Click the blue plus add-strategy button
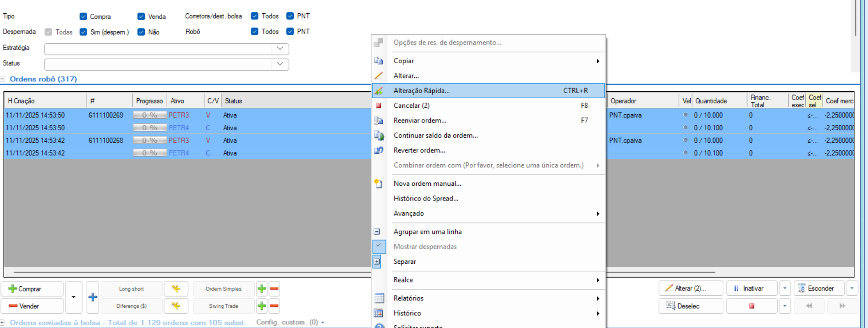The image size is (868, 328). [x=93, y=297]
